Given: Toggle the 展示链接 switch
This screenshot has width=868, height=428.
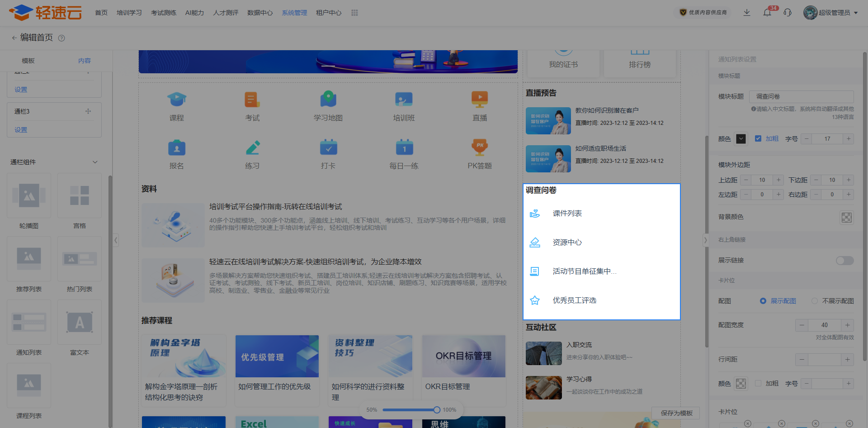Looking at the screenshot, I should click(x=844, y=261).
